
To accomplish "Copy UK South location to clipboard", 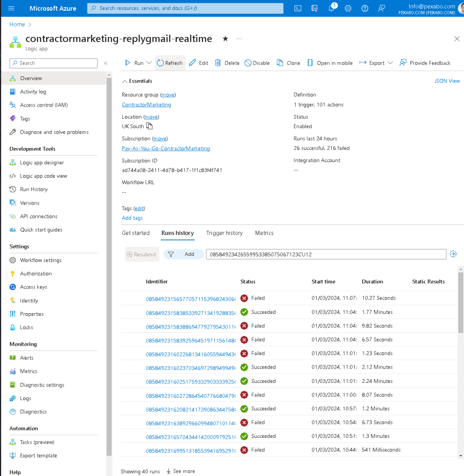I will coord(150,126).
